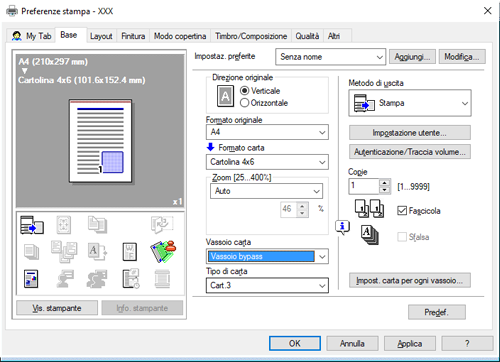Image resolution: width=500 pixels, height=362 pixels.
Task: Open the Qualità tab
Action: click(x=307, y=36)
